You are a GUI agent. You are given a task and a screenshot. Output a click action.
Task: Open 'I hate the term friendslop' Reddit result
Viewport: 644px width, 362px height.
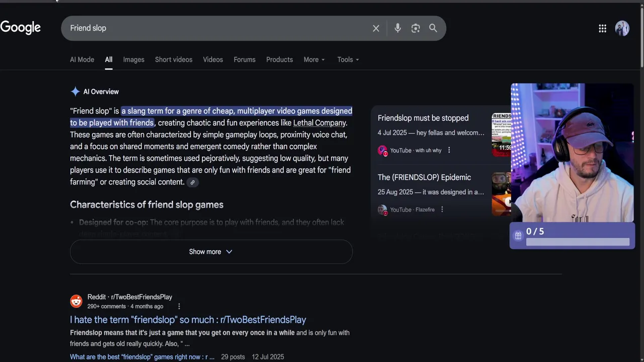pos(188,320)
